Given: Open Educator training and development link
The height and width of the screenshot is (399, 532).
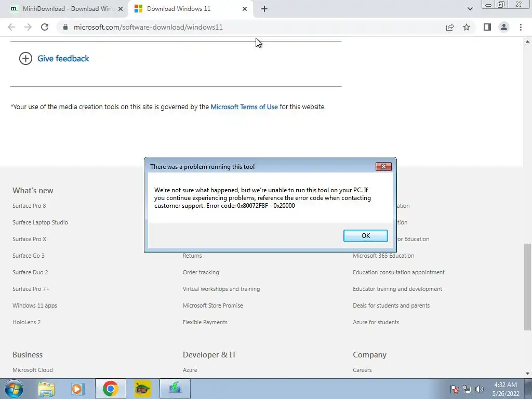Looking at the screenshot, I should coord(397,289).
